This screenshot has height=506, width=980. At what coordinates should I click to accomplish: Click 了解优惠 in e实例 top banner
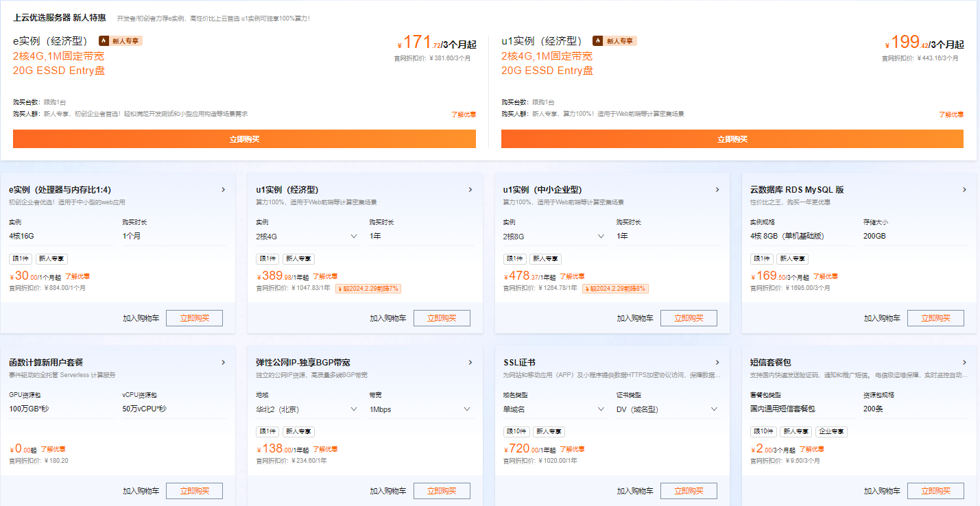[464, 115]
